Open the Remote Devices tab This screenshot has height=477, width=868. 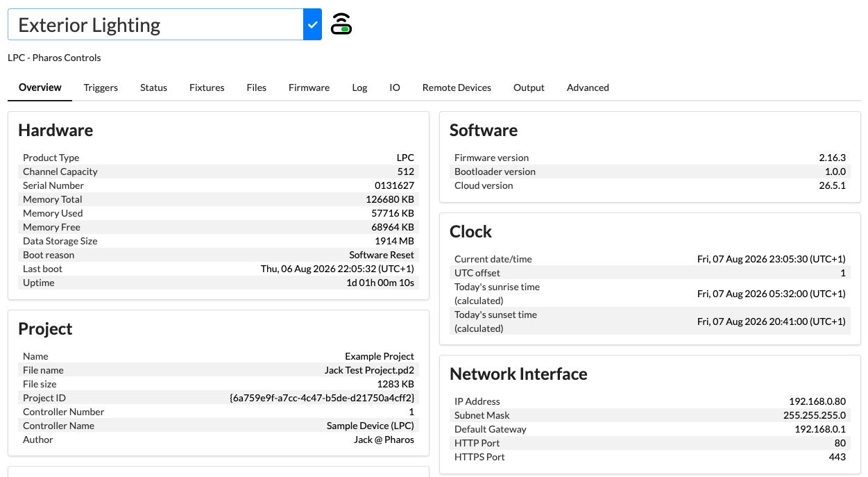(457, 87)
